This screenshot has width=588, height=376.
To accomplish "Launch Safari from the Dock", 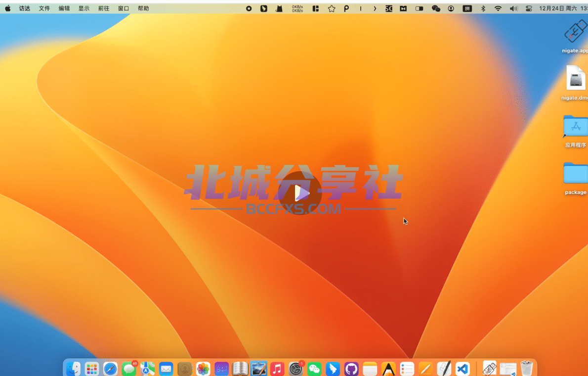I will coord(110,369).
